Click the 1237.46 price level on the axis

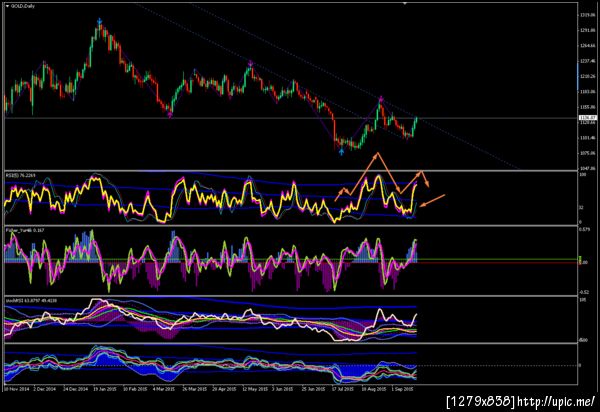(x=587, y=61)
